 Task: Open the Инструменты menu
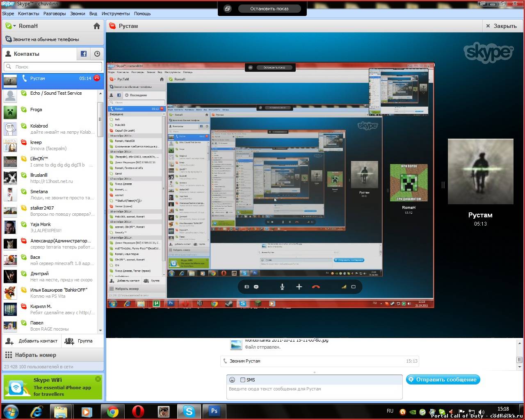116,14
